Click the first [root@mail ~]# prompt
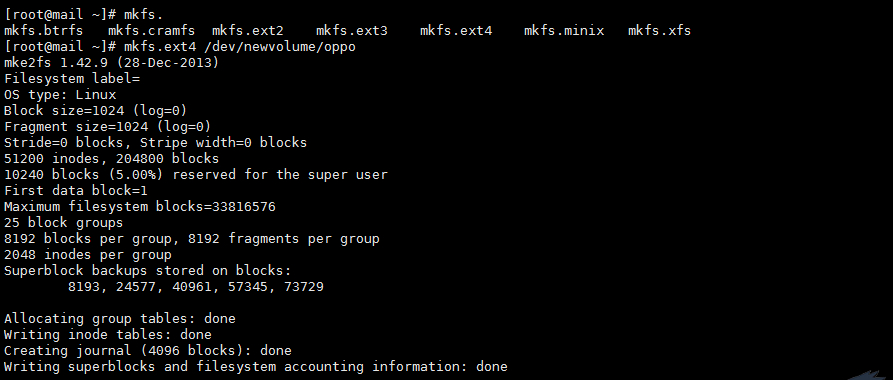 click(x=60, y=15)
